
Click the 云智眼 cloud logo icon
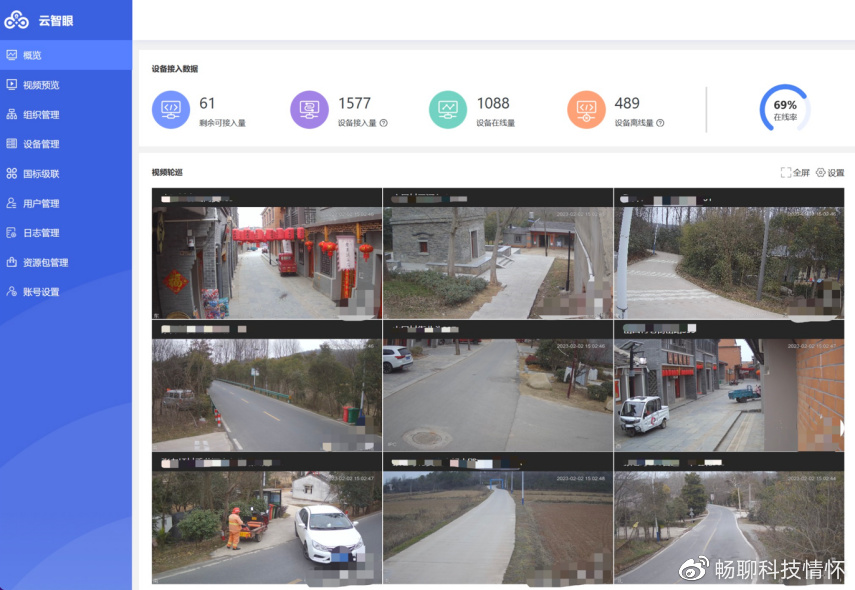pos(16,20)
